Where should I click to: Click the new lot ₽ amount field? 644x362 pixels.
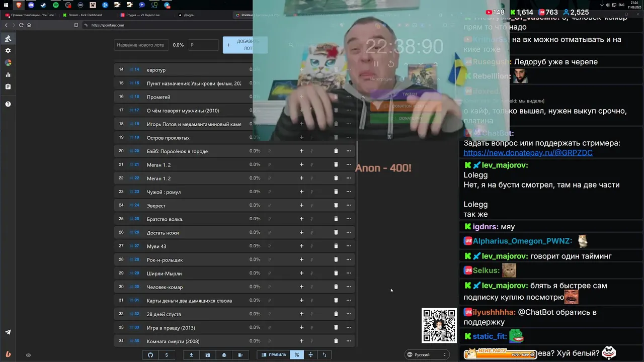203,45
